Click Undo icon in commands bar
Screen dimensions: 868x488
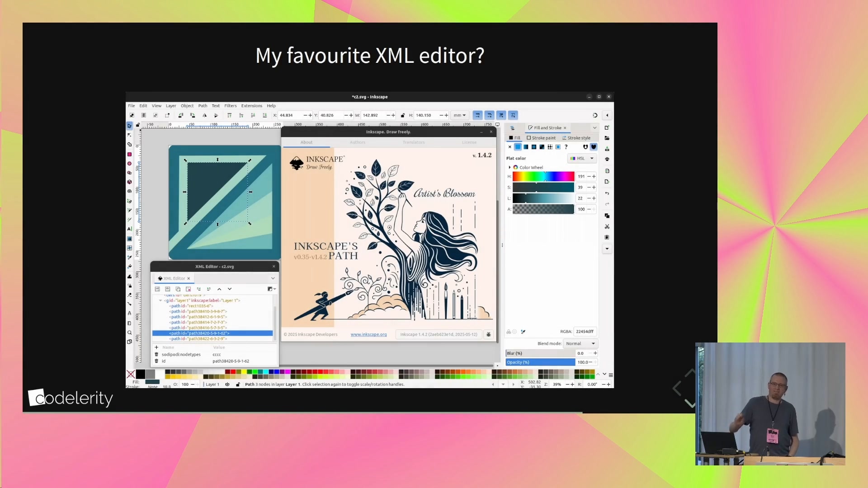click(x=607, y=193)
